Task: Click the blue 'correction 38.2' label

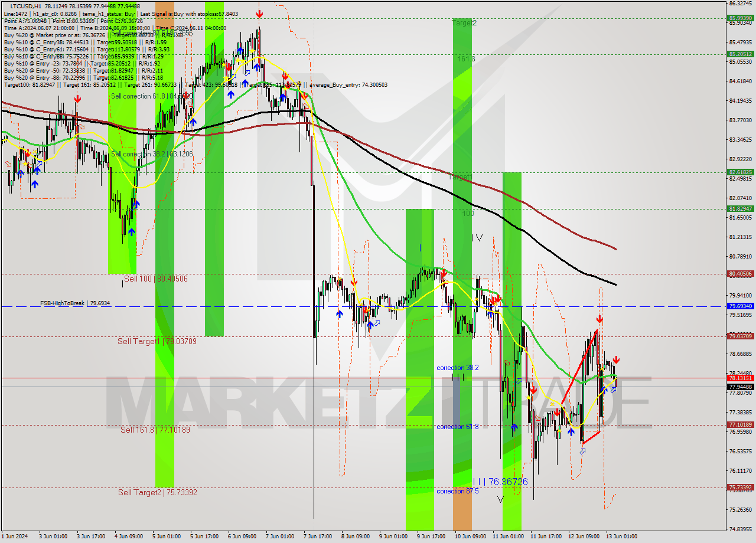Action: [458, 368]
